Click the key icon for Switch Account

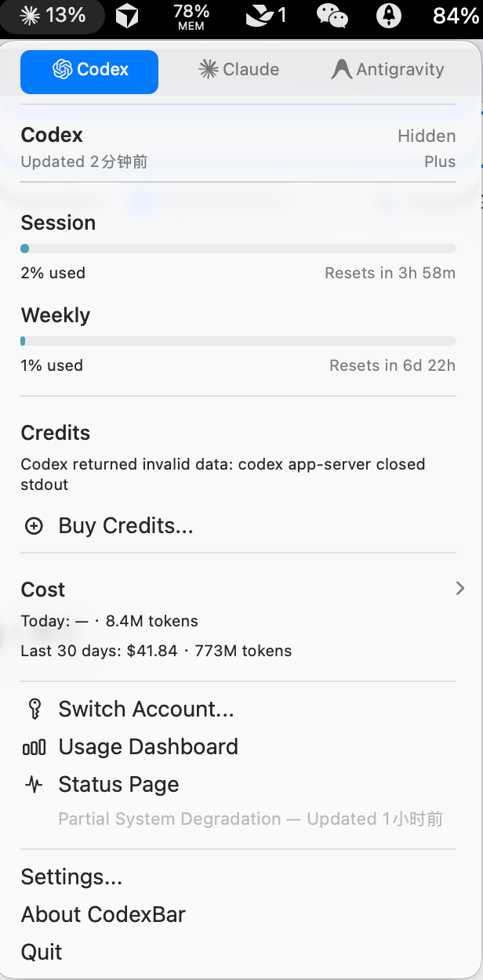(34, 710)
